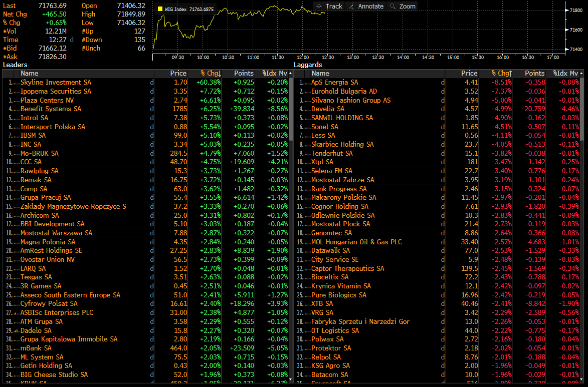Viewport: 588px width, 387px height.
Task: Click the delayed 'd' indicator beside ApS Energia SA
Action: pyautogui.click(x=443, y=82)
